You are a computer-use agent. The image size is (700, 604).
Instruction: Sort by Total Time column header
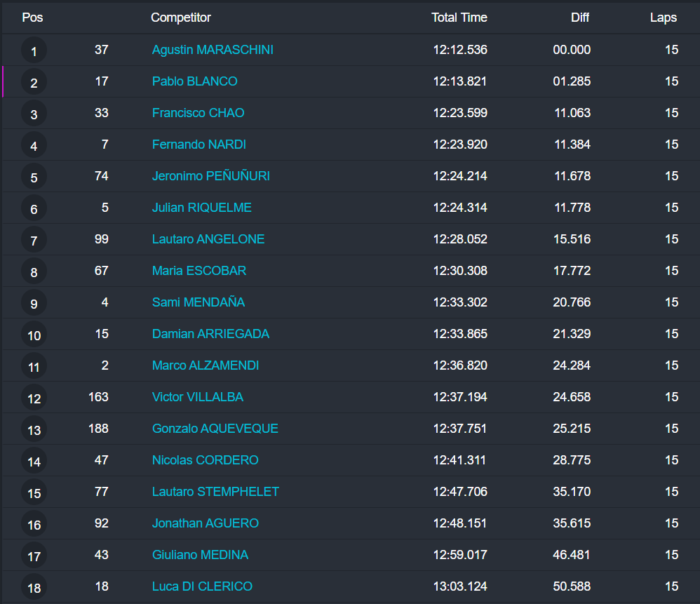[459, 18]
